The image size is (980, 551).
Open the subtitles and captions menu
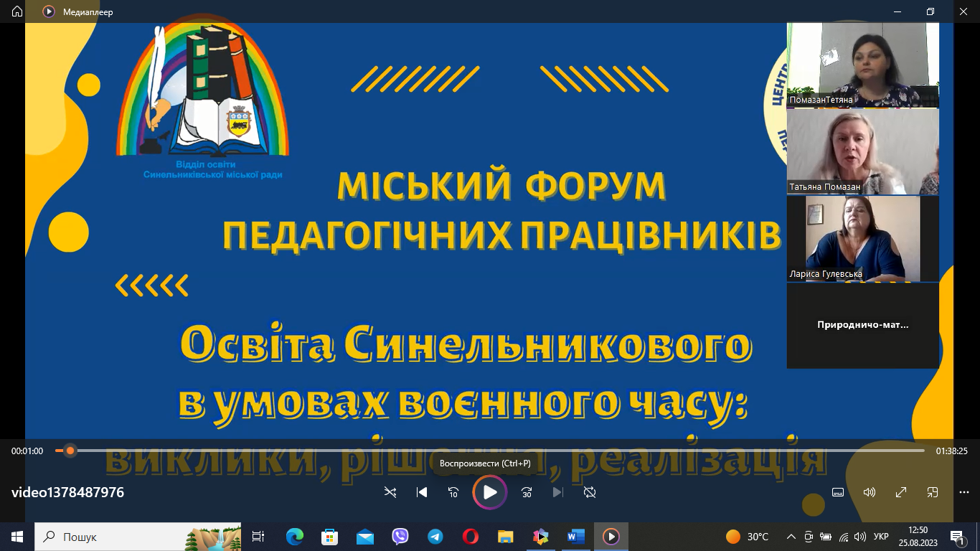point(837,492)
